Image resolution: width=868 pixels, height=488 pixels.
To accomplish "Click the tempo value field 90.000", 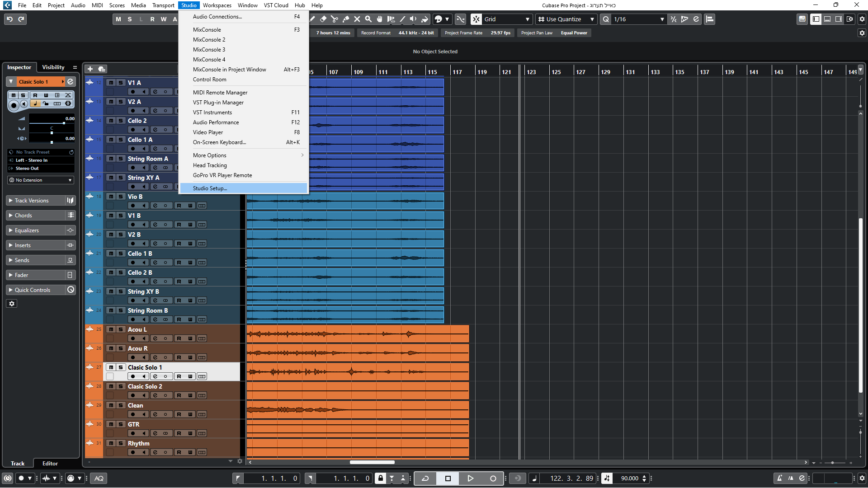I will [x=629, y=479].
